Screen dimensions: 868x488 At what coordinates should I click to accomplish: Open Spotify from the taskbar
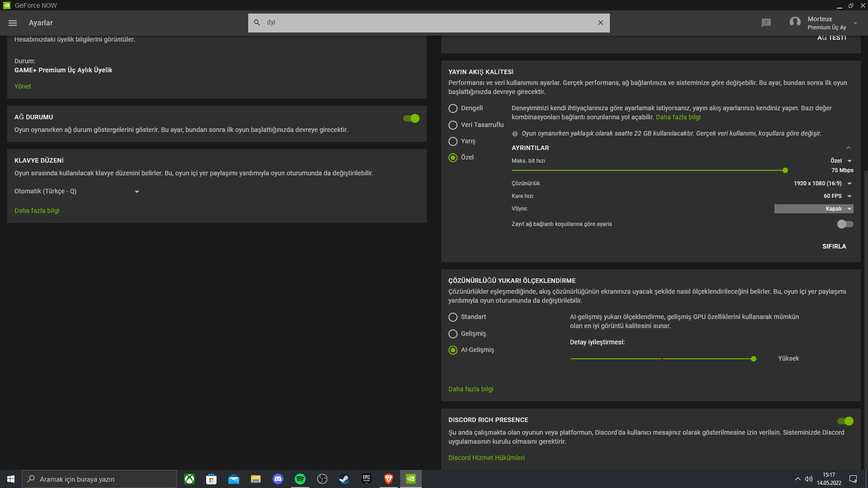300,479
